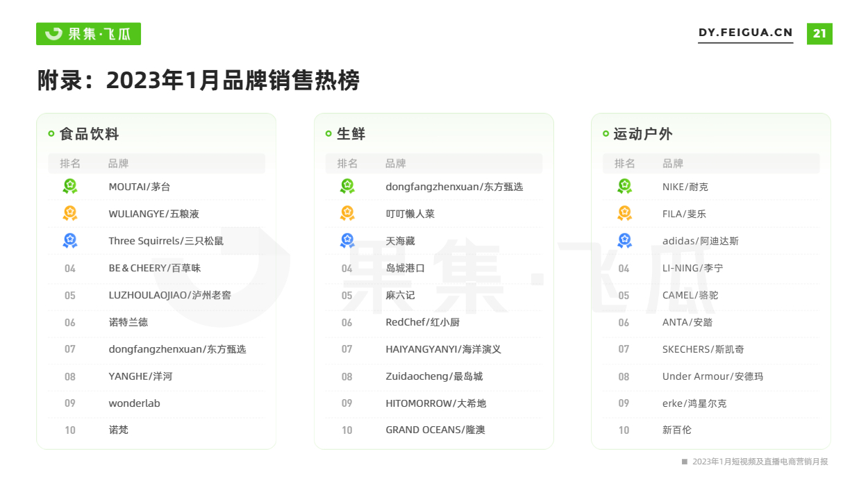The image size is (868, 488).
Task: Click the second-place medal beside 叮叮懒人菜
Action: point(347,213)
